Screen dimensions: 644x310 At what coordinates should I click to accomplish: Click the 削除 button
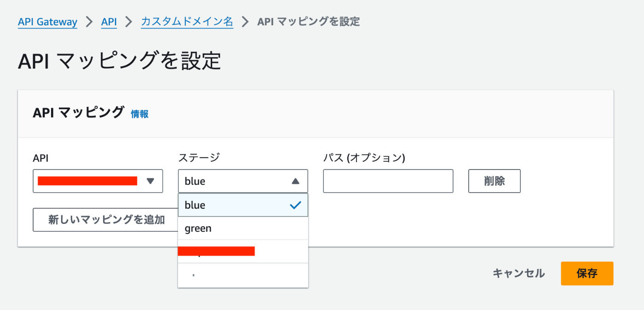pyautogui.click(x=494, y=181)
